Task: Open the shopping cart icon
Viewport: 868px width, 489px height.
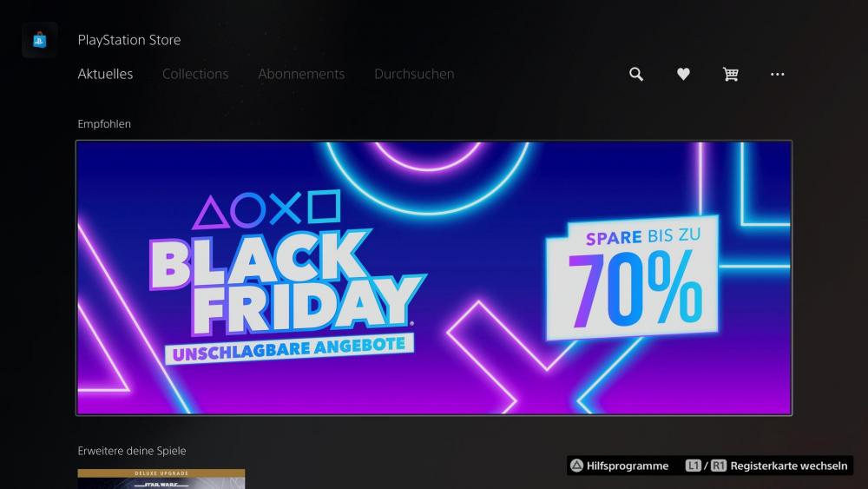Action: coord(730,74)
